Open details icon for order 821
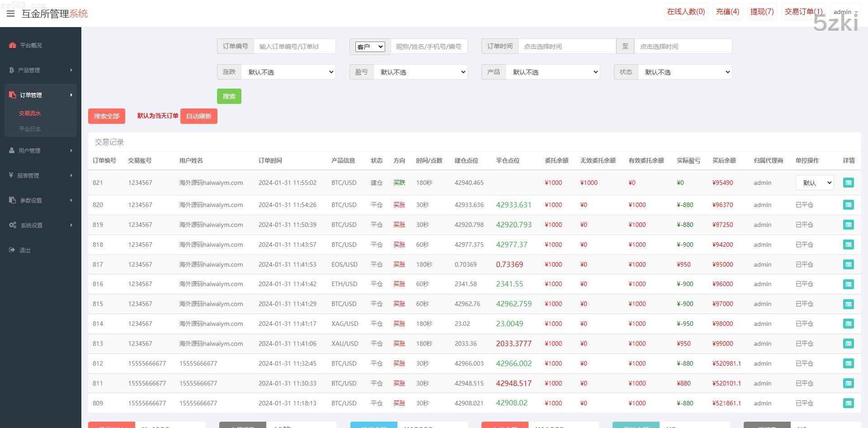 point(849,183)
